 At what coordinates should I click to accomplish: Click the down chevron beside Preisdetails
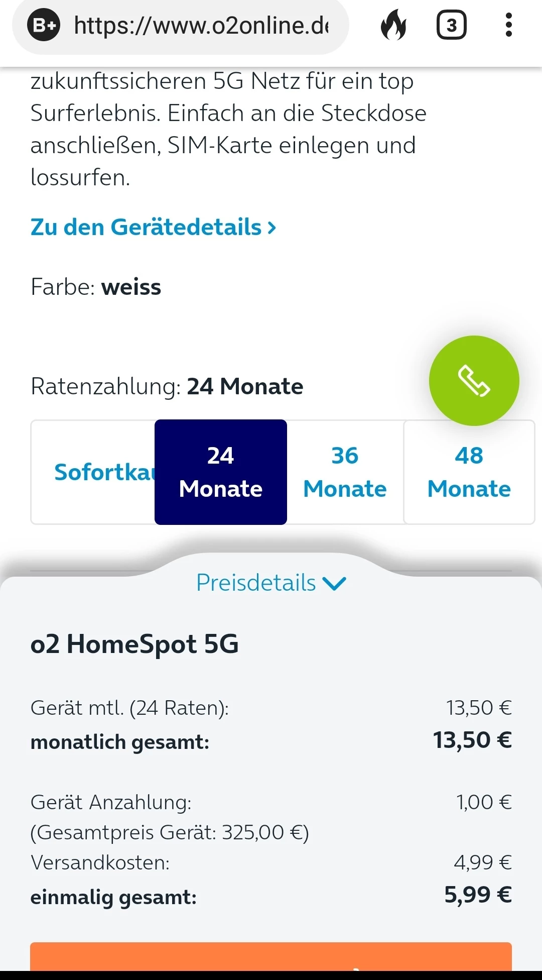(334, 583)
